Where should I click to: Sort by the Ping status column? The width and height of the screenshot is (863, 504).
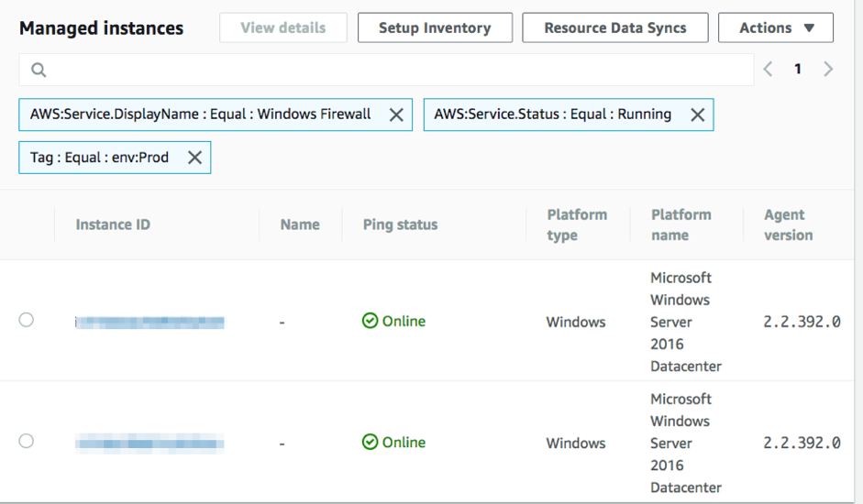(400, 225)
